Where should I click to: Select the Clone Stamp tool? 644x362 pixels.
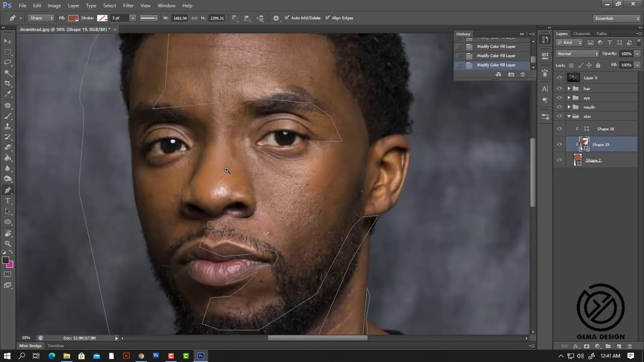point(8,127)
